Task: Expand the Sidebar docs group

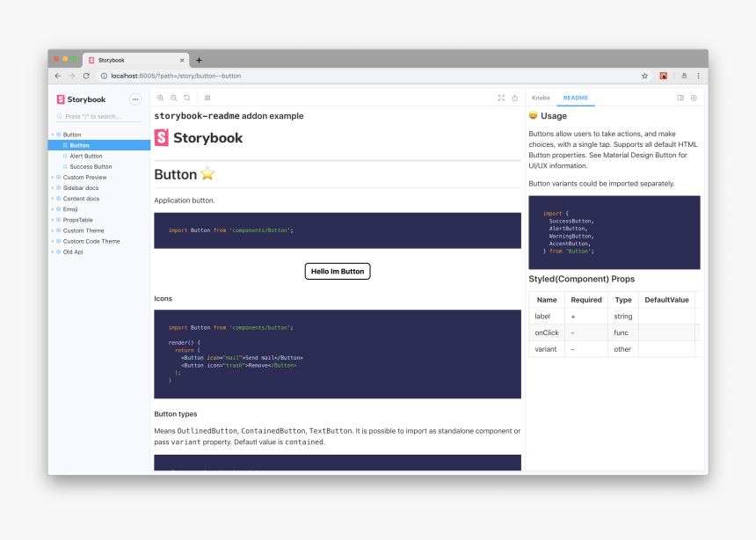Action: point(81,187)
